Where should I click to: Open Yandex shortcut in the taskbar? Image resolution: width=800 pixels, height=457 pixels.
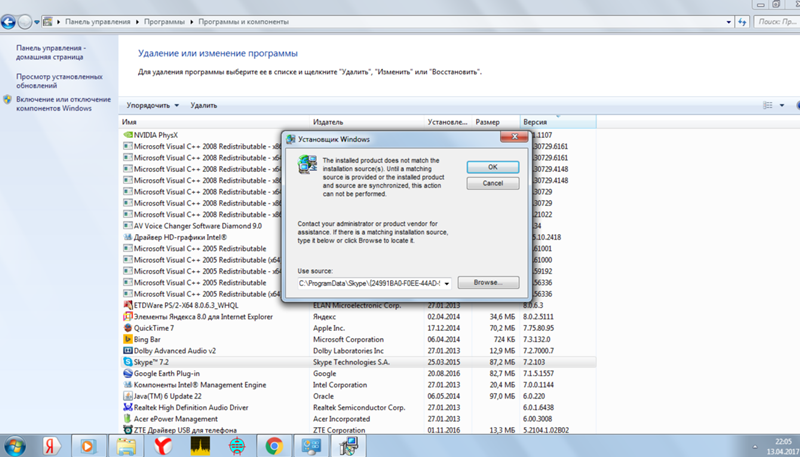pos(51,446)
